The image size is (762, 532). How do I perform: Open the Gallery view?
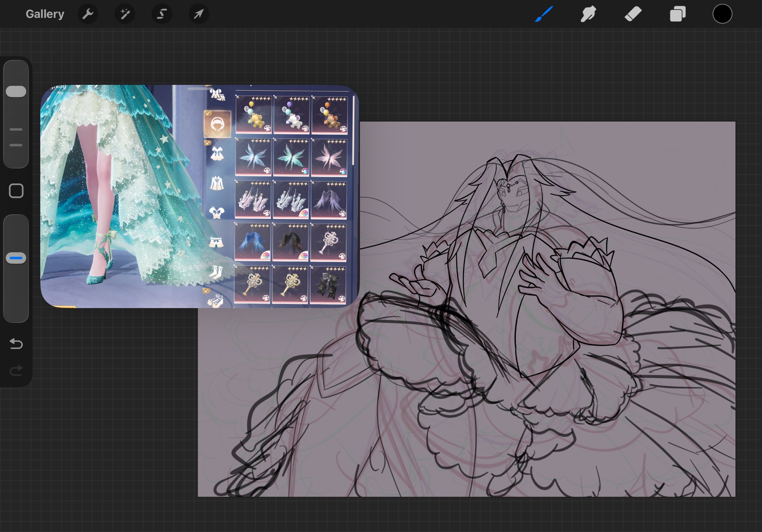45,14
